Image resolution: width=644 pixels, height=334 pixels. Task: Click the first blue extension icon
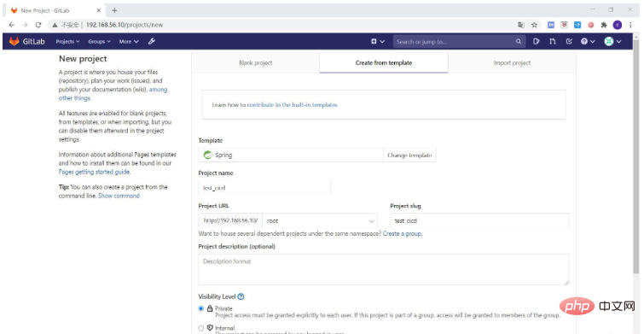point(551,25)
